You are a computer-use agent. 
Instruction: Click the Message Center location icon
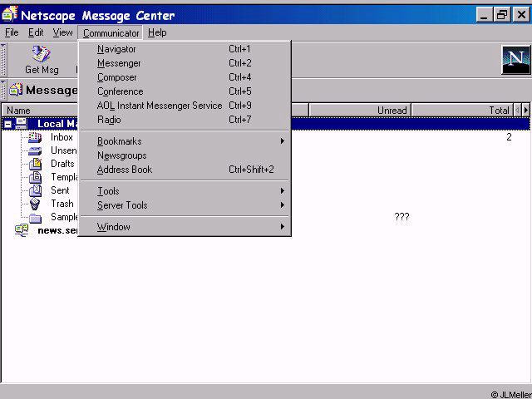click(16, 90)
